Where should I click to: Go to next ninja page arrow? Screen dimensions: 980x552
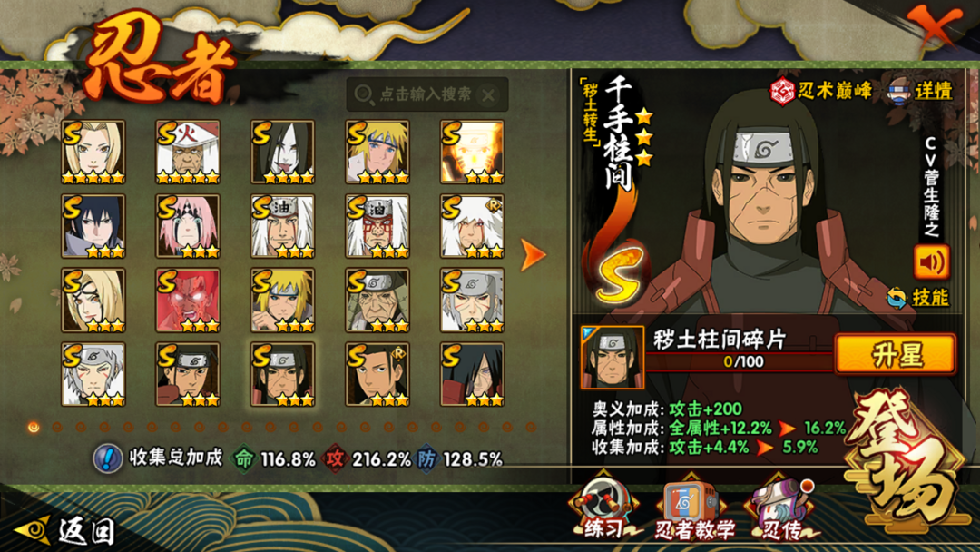click(534, 255)
